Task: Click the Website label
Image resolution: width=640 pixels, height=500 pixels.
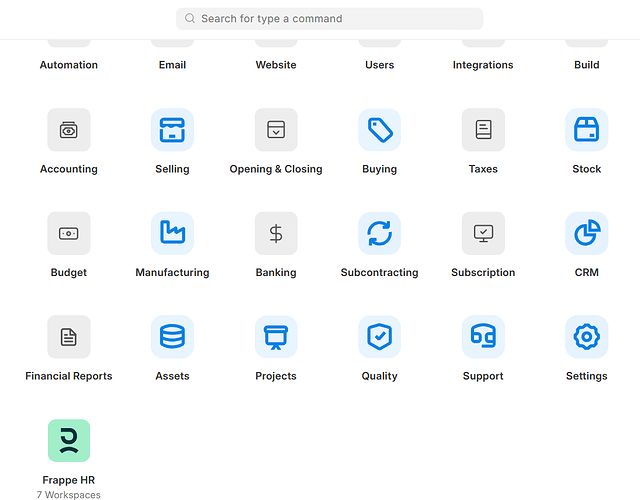Action: click(x=276, y=65)
